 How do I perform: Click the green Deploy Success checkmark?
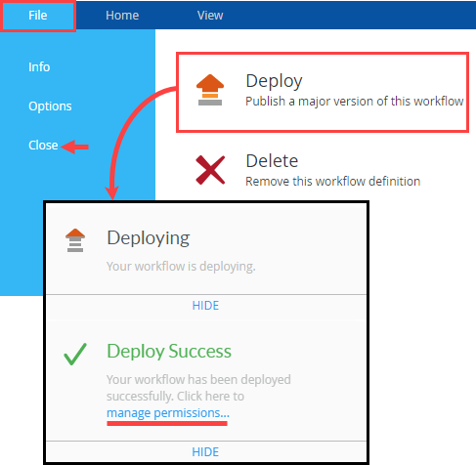pyautogui.click(x=75, y=354)
